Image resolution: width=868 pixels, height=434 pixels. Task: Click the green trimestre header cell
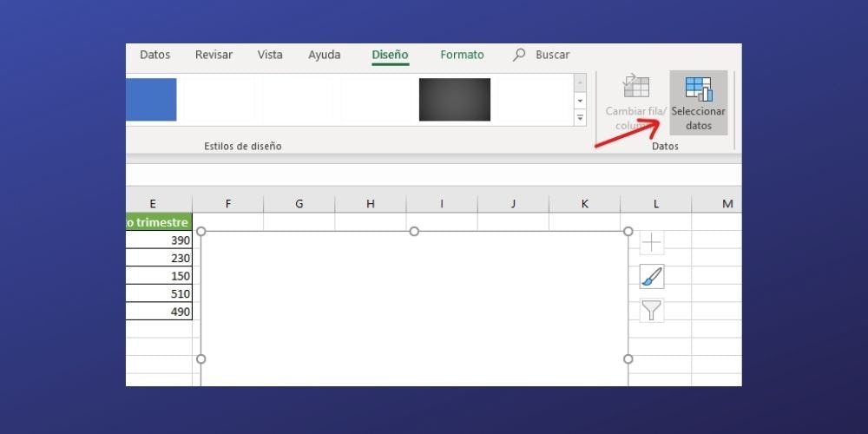click(159, 222)
